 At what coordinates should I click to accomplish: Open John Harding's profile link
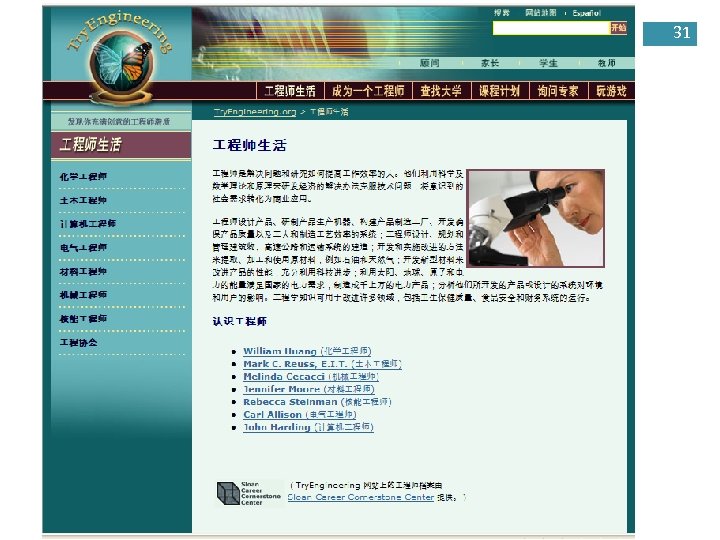pyautogui.click(x=308, y=427)
